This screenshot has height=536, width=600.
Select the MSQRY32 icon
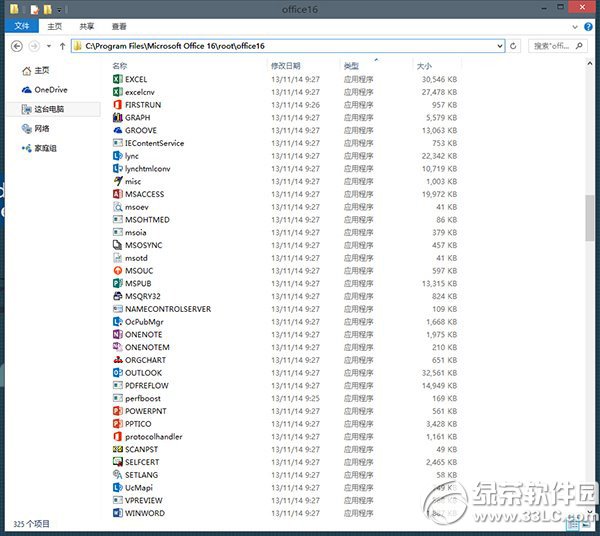(117, 296)
